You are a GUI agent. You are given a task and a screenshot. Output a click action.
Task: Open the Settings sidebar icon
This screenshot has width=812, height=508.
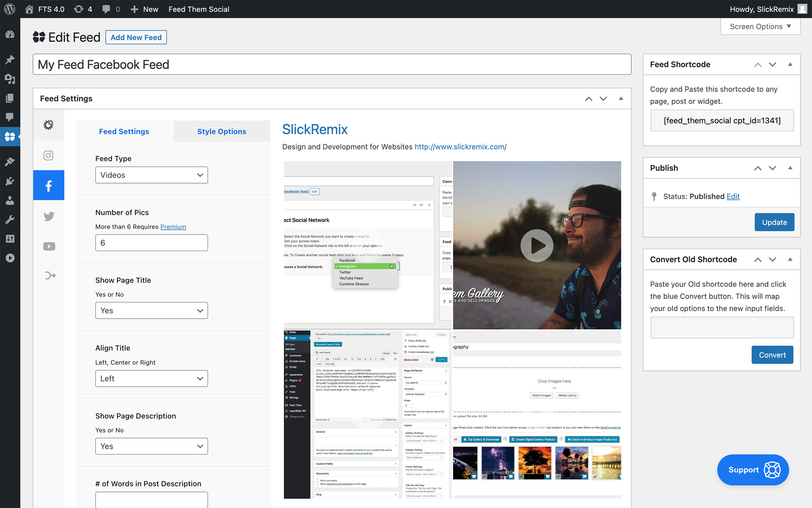[10, 239]
